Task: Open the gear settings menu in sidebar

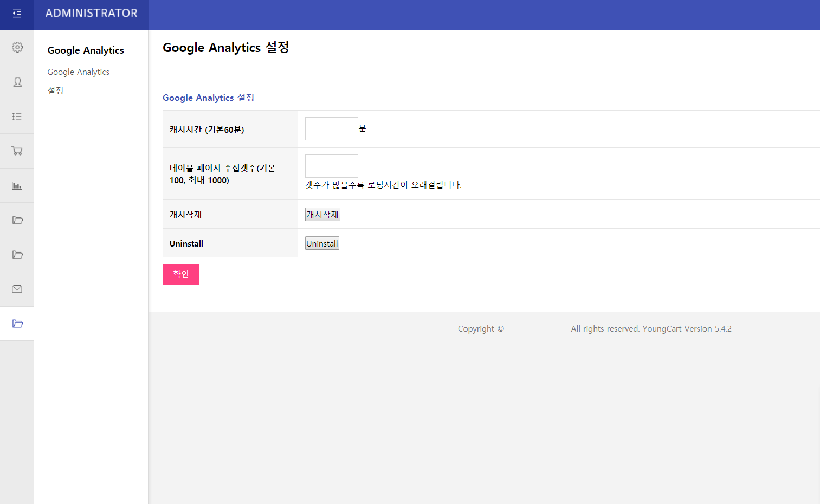Action: point(17,47)
